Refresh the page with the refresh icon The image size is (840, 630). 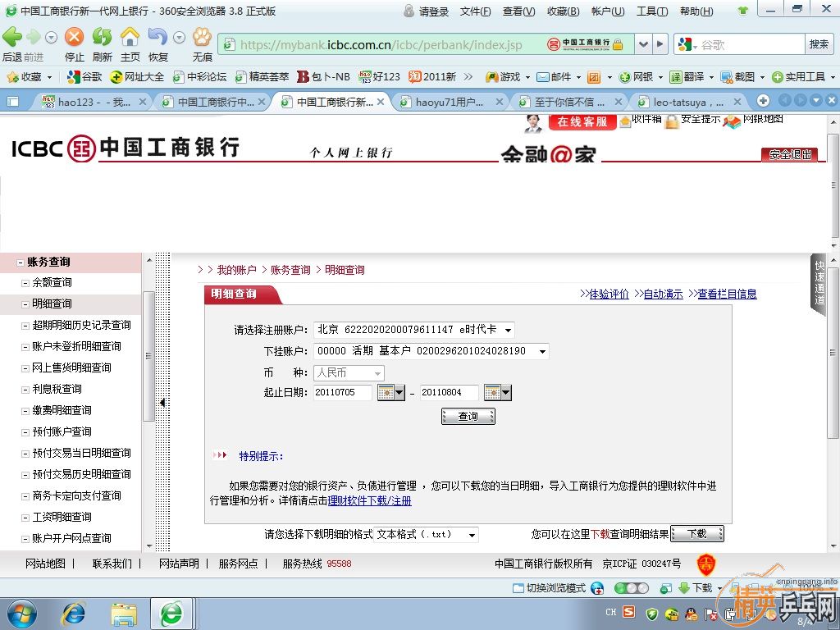(x=102, y=37)
